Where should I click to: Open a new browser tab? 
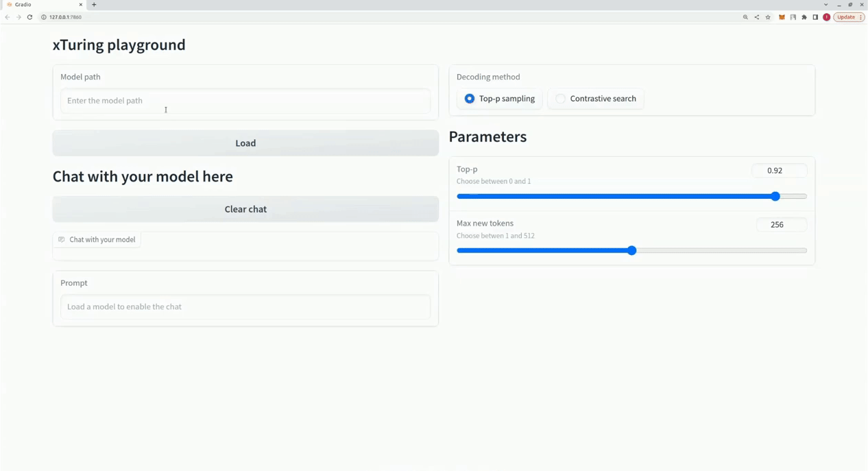point(94,5)
